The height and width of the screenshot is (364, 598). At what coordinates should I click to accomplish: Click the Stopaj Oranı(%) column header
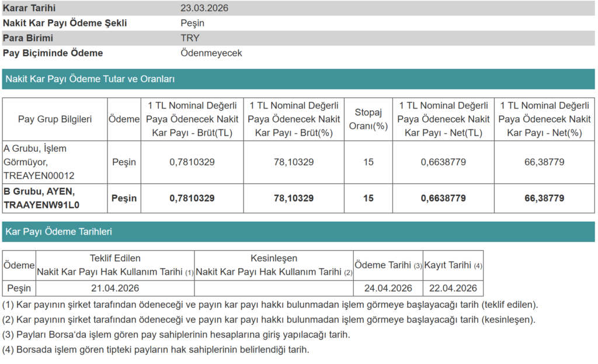368,119
